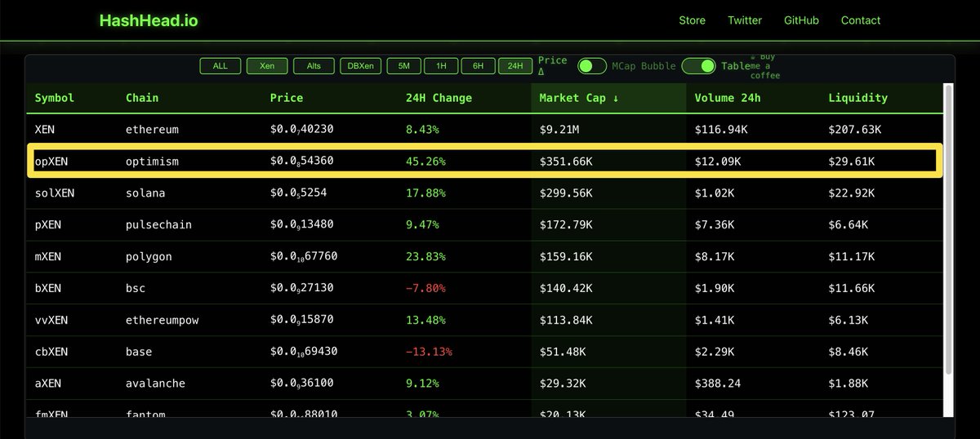Screen dimensions: 980x439
Task: Toggle the switch beside the Table label
Action: [x=698, y=66]
